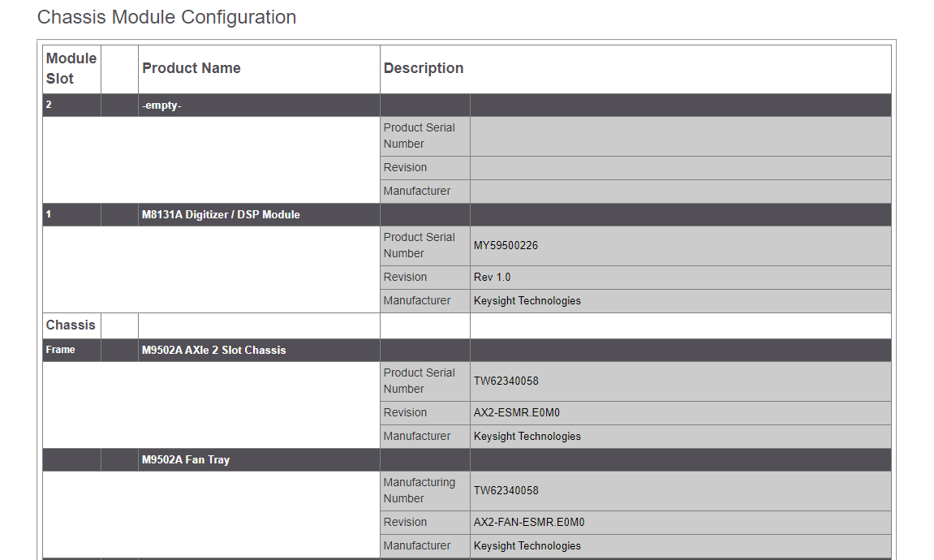Click Product Serial Number label under AXIe chassis
The width and height of the screenshot is (934, 560).
click(x=420, y=381)
